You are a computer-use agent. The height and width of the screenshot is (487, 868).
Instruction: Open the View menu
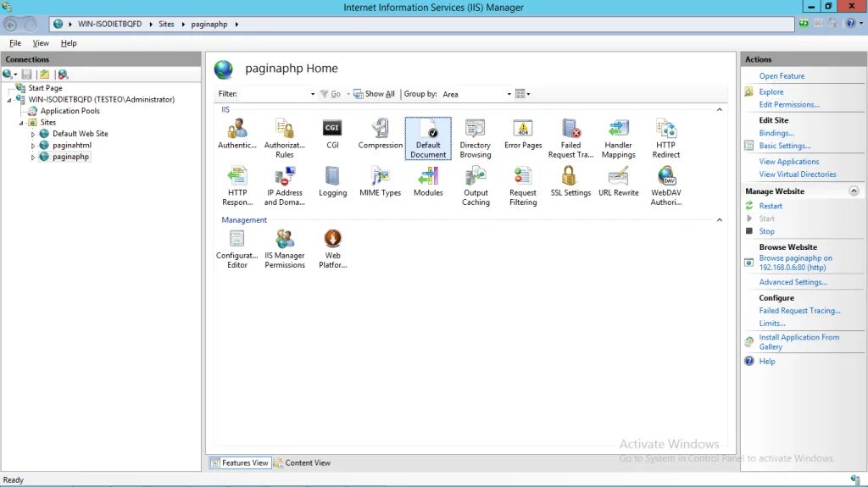tap(41, 43)
